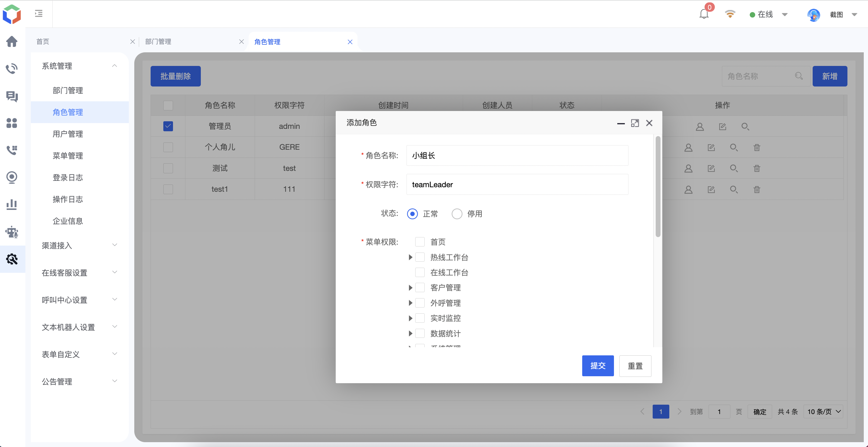
Task: Toggle the select-all checkbox in table header
Action: click(168, 106)
